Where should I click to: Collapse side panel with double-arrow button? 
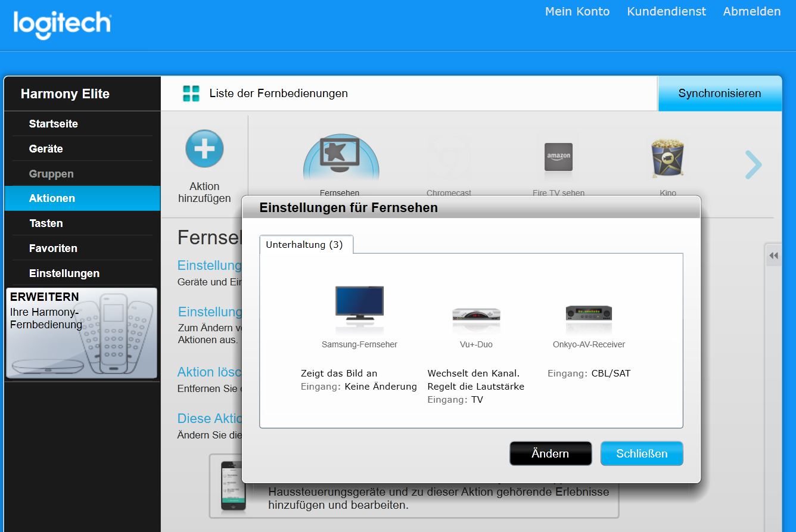(x=773, y=256)
